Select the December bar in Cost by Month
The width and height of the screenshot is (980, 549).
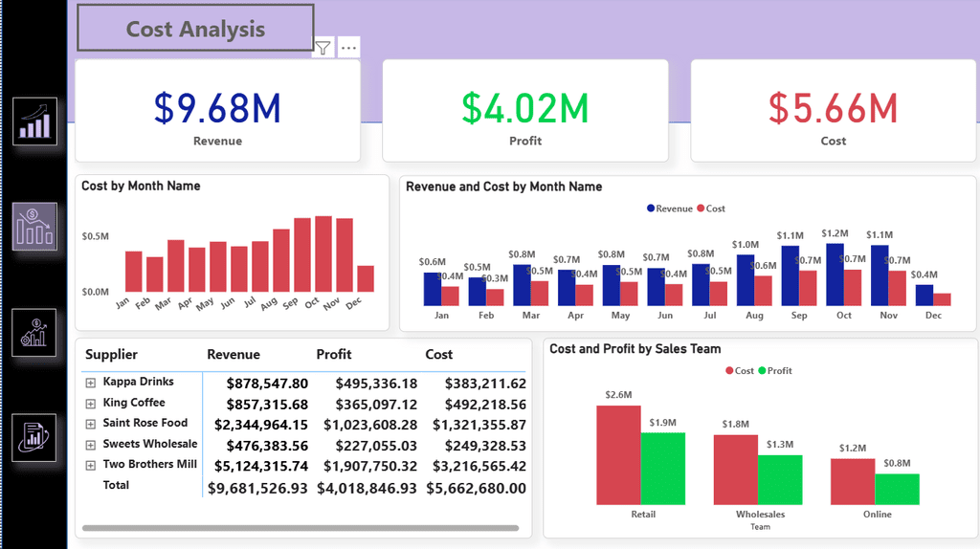pyautogui.click(x=366, y=278)
